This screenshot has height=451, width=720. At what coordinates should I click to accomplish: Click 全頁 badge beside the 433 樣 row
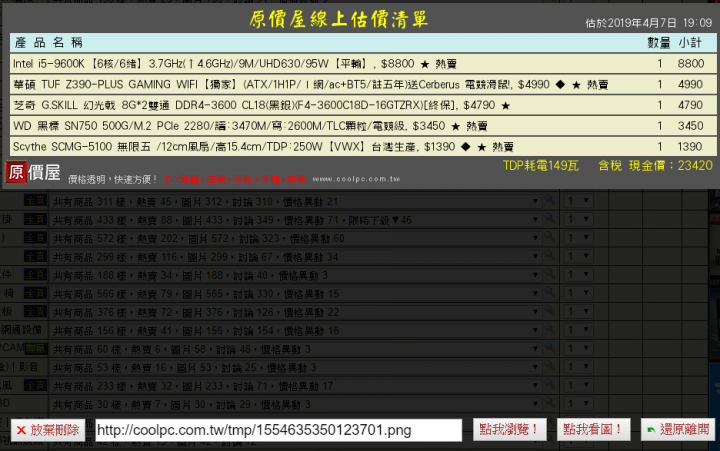coord(35,219)
